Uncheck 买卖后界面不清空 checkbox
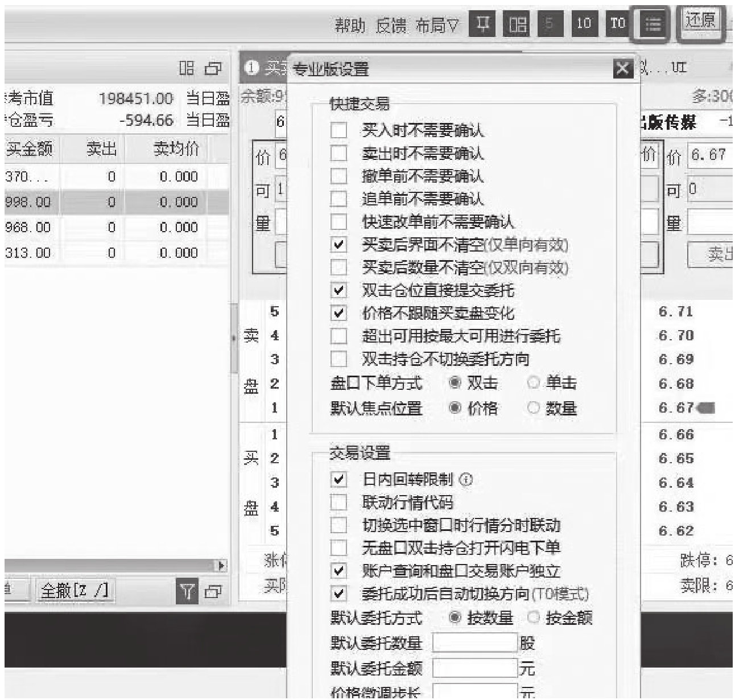 338,245
